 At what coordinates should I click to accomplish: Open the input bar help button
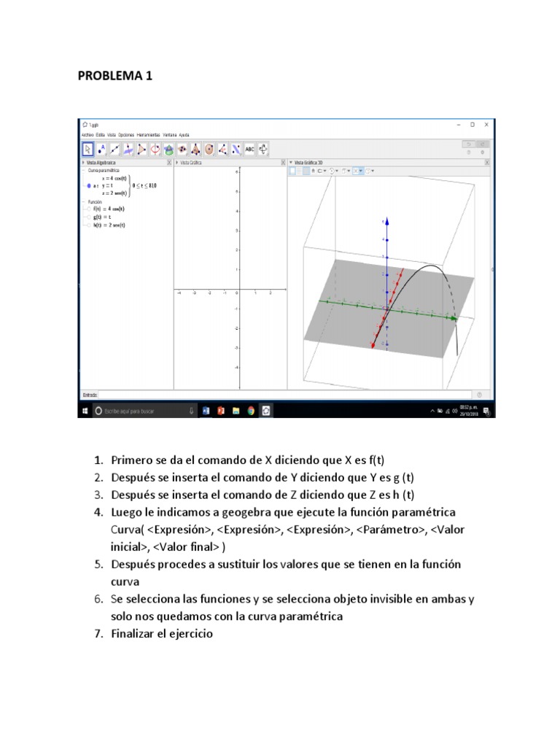click(479, 395)
